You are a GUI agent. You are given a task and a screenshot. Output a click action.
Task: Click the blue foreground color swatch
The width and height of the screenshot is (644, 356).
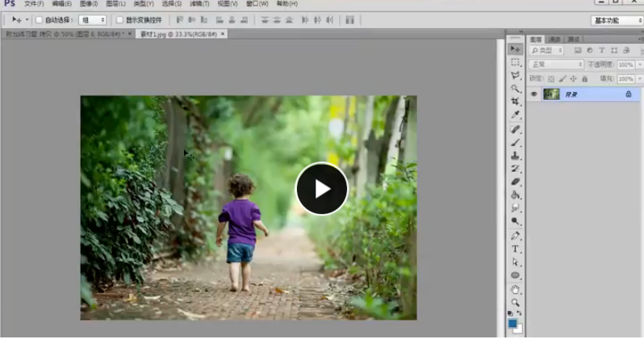point(512,323)
